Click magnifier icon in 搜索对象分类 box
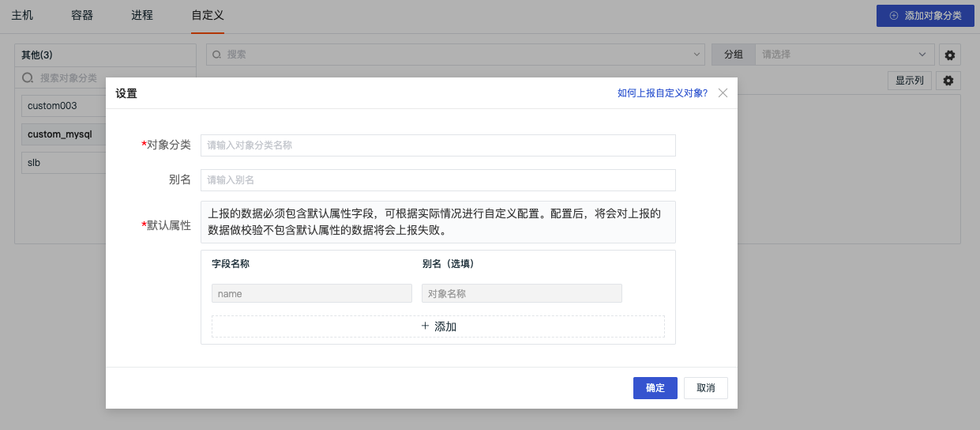 [x=28, y=78]
